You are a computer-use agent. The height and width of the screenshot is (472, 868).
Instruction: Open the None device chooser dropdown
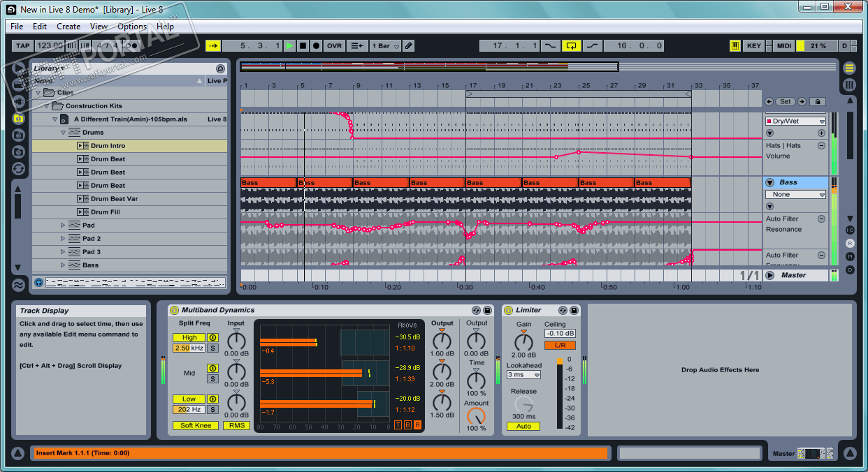click(x=795, y=194)
